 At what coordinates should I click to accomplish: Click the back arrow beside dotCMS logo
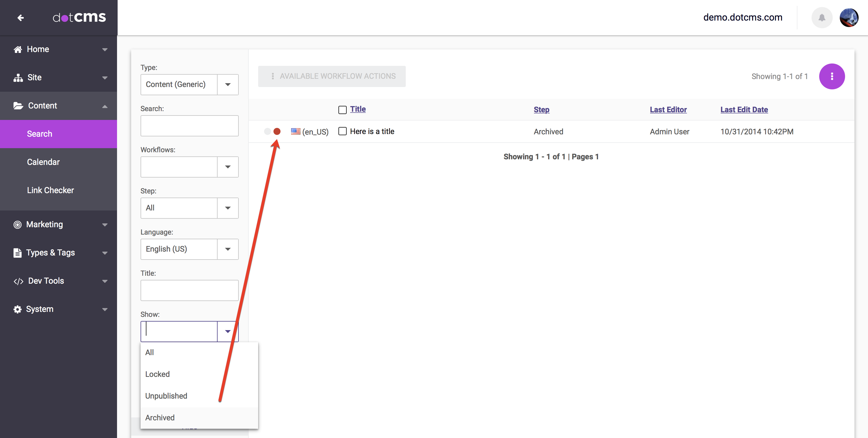pyautogui.click(x=21, y=18)
